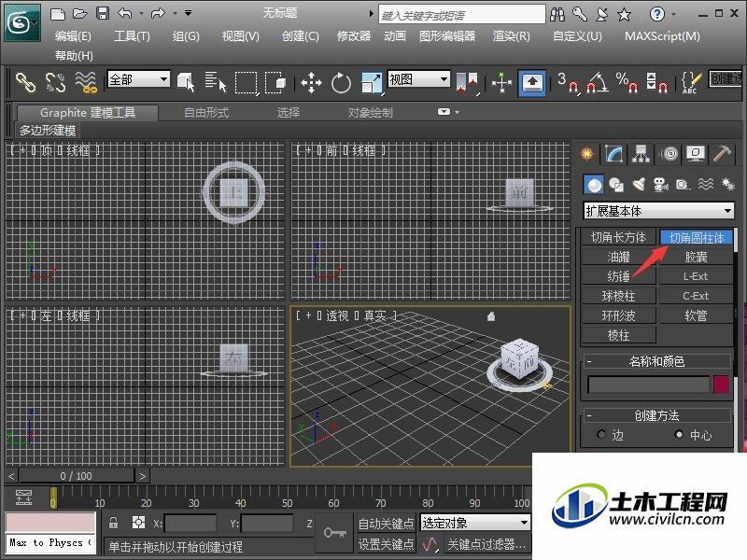Screen dimensions: 747x560
Task: Choose the Rectangular Selection Region tool
Action: coord(247,82)
